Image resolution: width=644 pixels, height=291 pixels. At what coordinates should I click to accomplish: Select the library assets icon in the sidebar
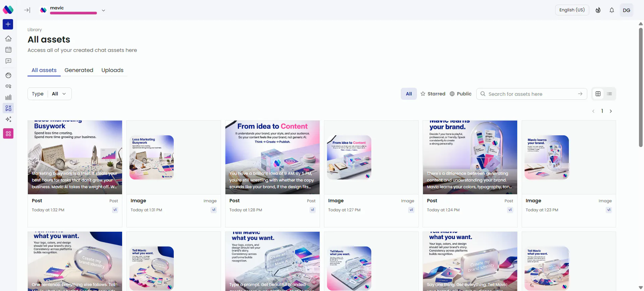(x=8, y=108)
